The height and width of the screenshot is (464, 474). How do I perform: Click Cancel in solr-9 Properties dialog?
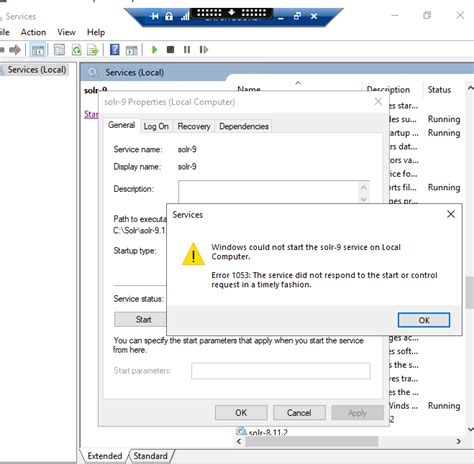pos(299,413)
